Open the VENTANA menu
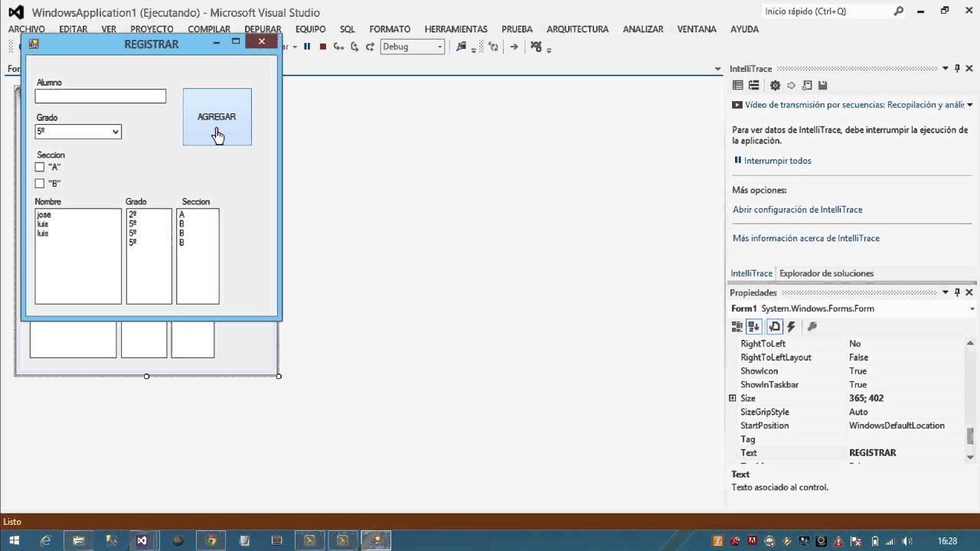 tap(697, 29)
